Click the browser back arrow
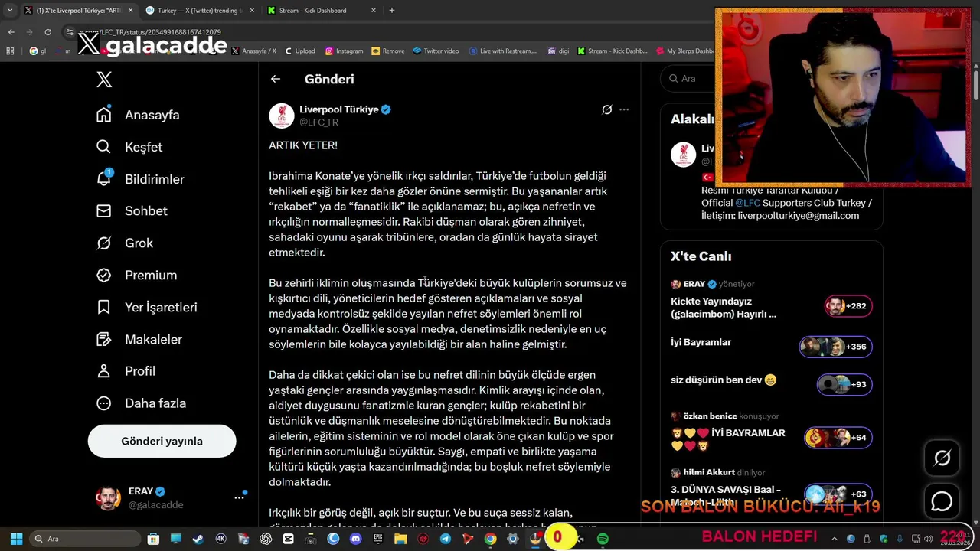Viewport: 980px width, 551px height. point(11,32)
